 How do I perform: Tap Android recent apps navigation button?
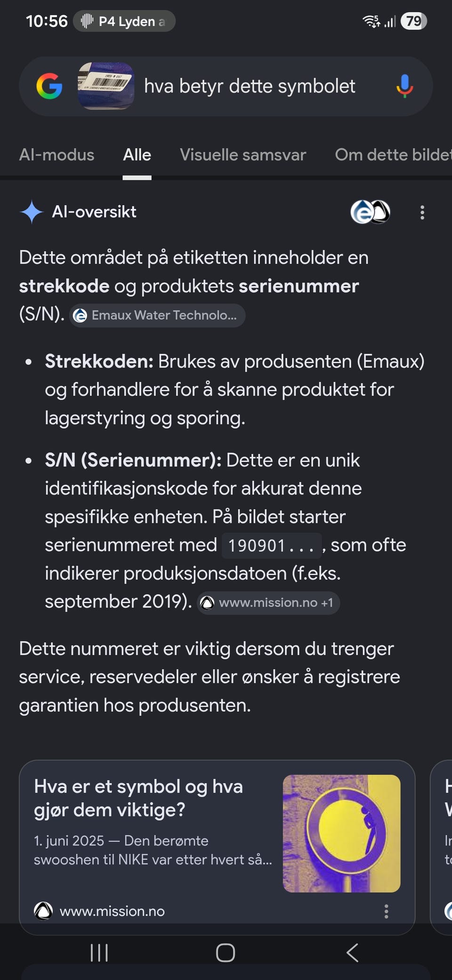pos(99,953)
